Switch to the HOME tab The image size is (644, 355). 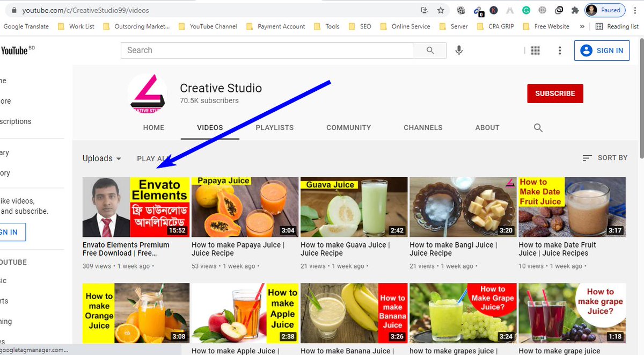[153, 128]
